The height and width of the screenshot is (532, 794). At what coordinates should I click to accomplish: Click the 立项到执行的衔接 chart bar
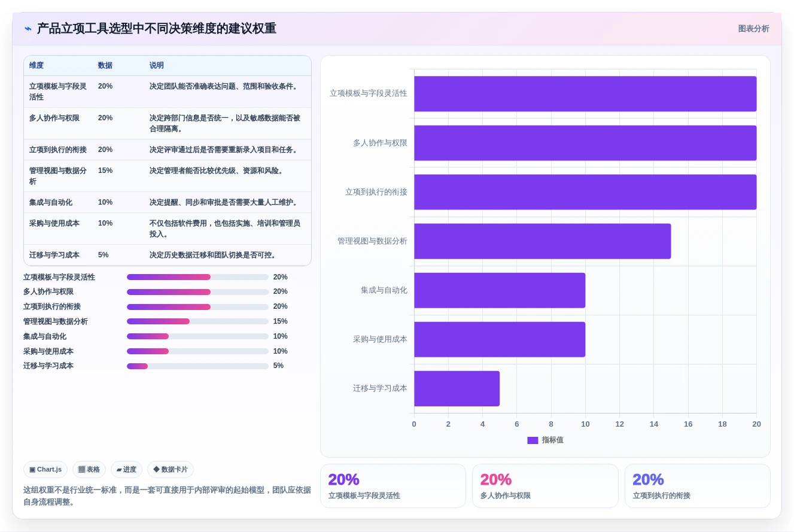click(x=585, y=192)
